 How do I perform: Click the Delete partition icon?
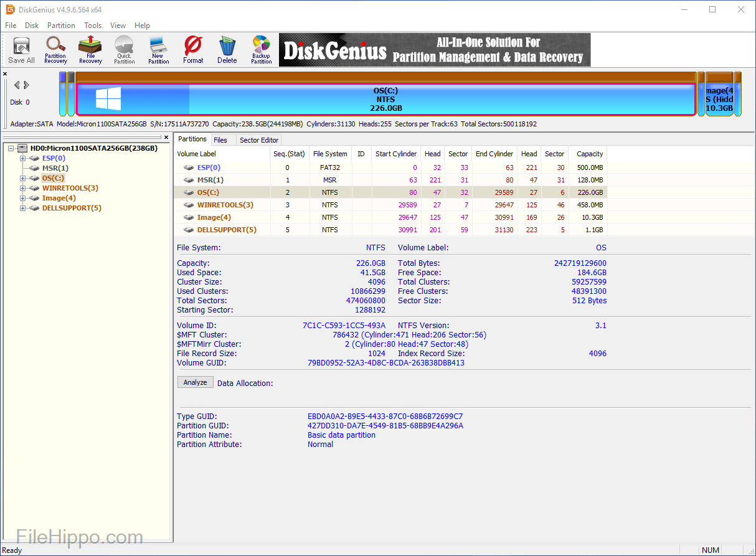point(227,50)
